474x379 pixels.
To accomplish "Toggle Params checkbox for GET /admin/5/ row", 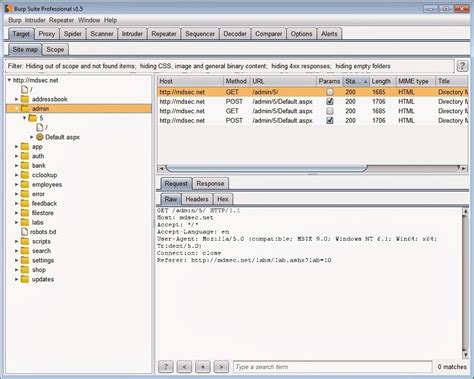I will point(330,92).
